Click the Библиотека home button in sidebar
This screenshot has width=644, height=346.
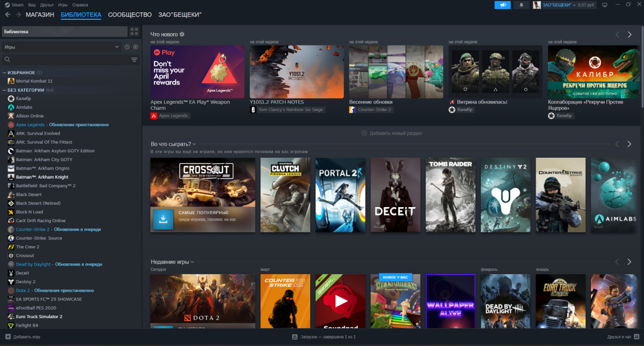64,32
